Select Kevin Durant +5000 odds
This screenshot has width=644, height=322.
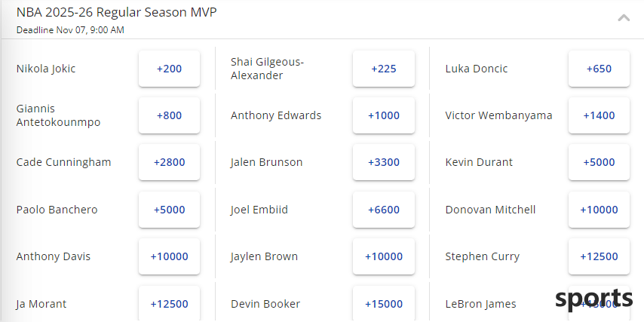[x=599, y=162]
